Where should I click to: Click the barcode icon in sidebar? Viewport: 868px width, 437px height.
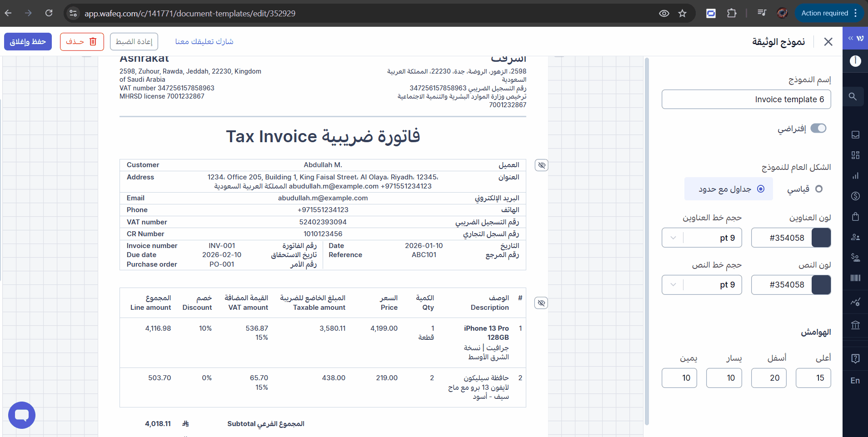pyautogui.click(x=855, y=278)
